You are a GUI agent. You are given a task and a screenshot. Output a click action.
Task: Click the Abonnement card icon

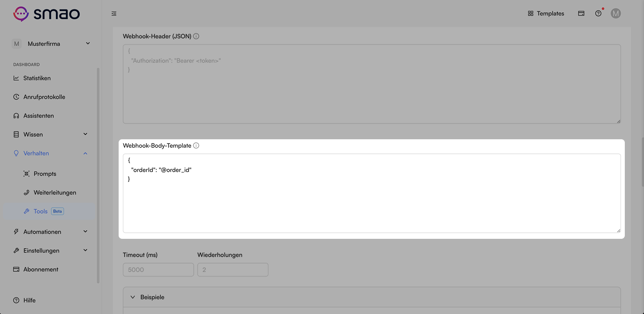click(x=16, y=270)
